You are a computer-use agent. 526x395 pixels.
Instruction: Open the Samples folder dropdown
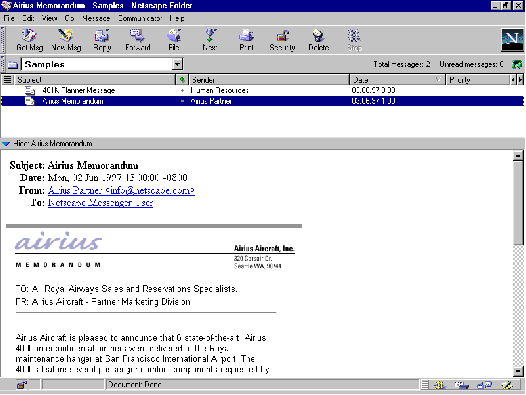click(x=177, y=64)
